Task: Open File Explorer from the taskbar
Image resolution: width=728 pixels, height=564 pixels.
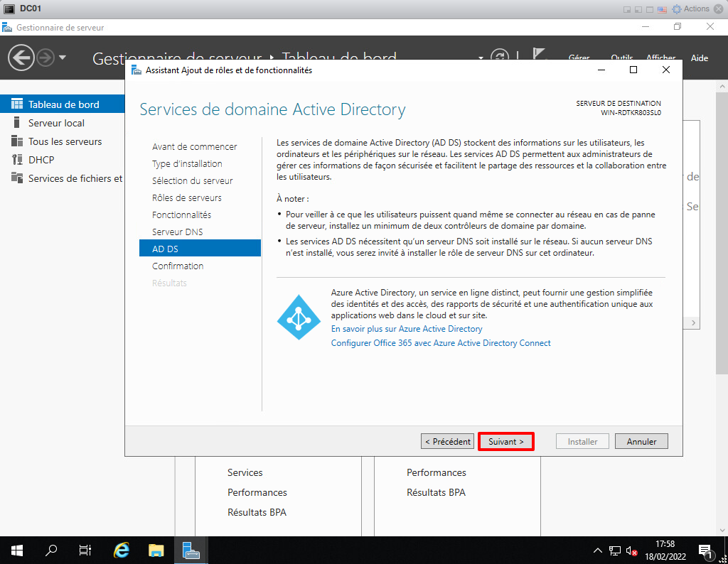Action: 156,551
